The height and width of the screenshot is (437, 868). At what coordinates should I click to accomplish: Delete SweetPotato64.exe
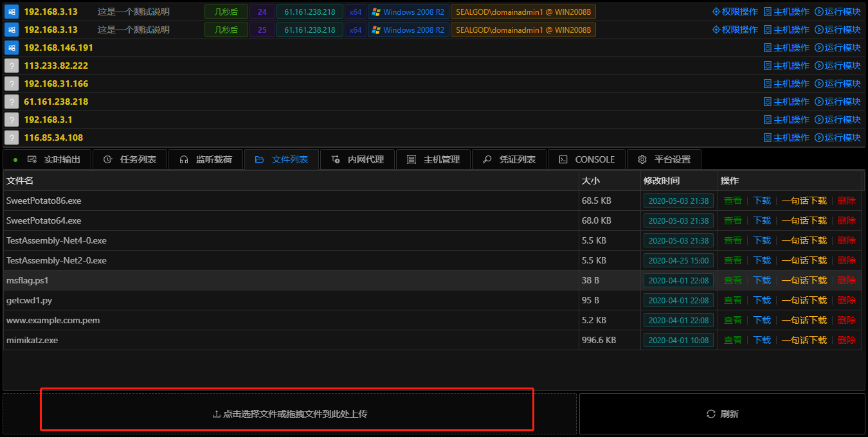pos(847,220)
